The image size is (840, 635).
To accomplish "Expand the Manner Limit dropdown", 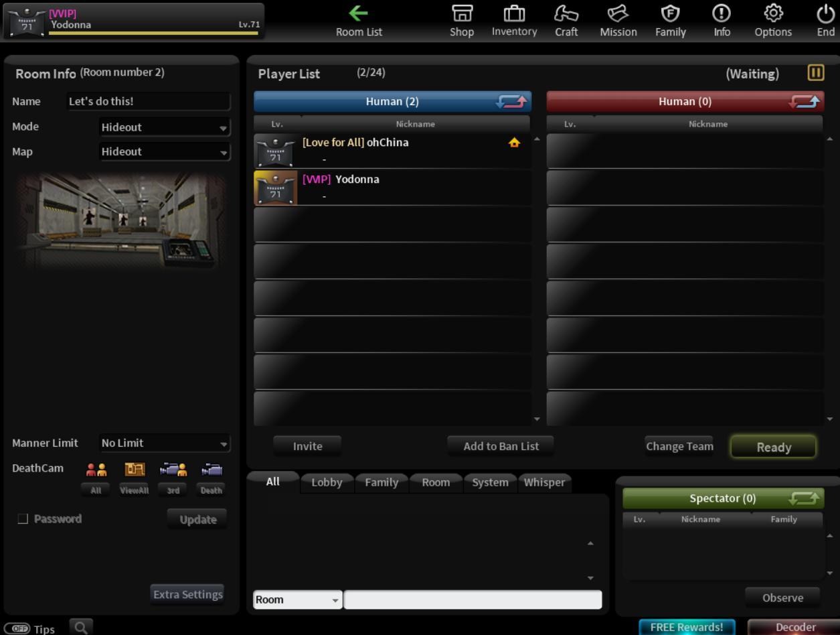I will click(x=165, y=443).
